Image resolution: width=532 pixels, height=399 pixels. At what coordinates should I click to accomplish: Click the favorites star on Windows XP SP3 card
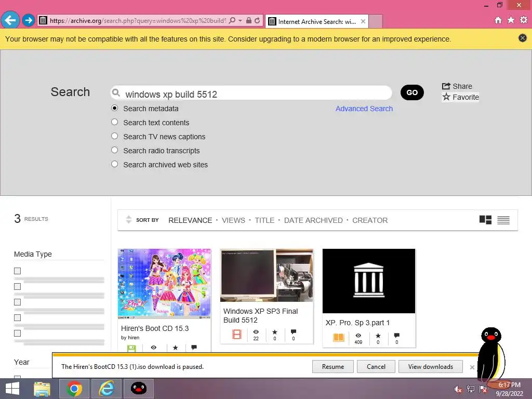click(275, 332)
